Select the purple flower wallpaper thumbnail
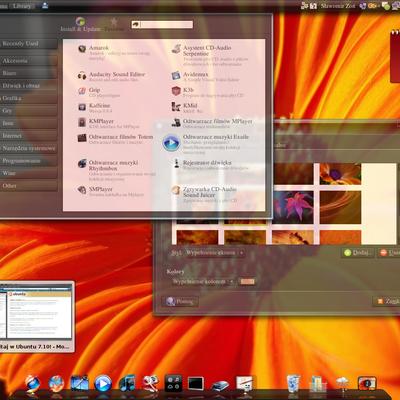The image size is (400, 400). (340, 174)
